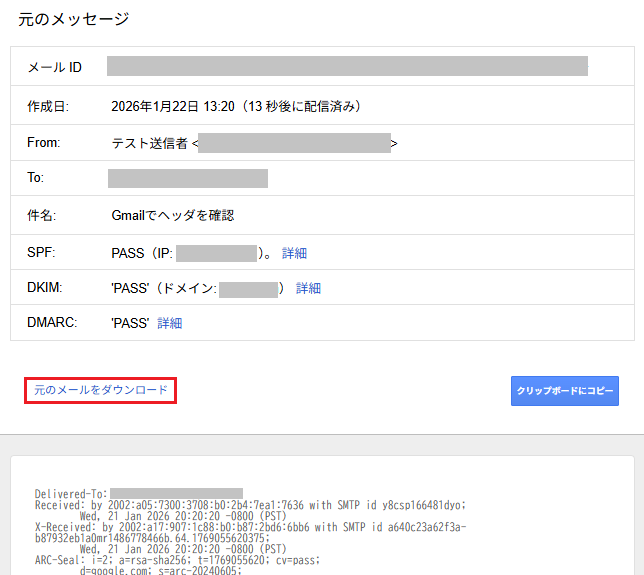Click the To: label
Screen dimensions: 644x575
click(35, 177)
